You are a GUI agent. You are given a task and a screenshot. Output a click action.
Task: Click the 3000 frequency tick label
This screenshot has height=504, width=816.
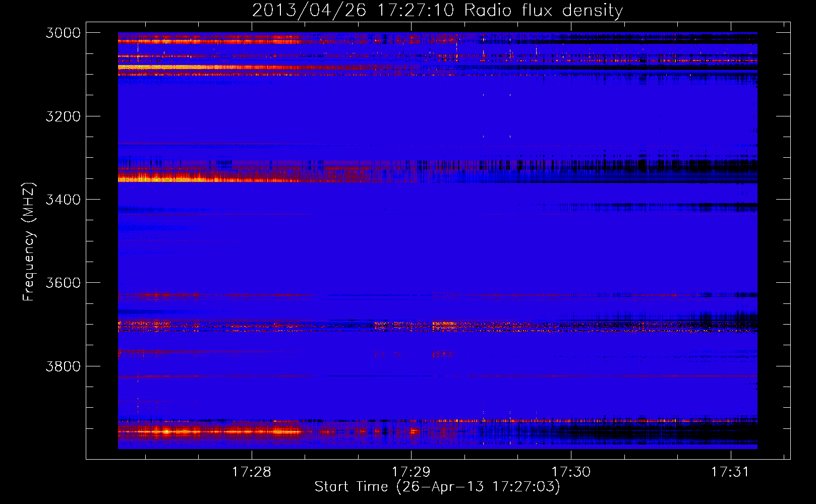pos(63,33)
